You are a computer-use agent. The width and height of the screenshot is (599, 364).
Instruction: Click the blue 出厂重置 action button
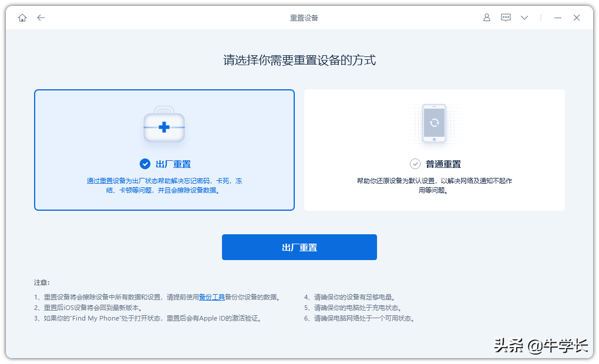click(299, 247)
